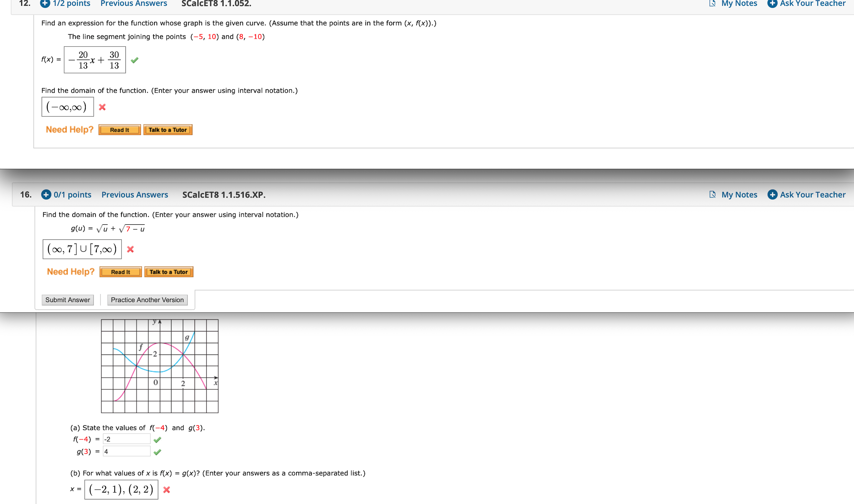This screenshot has height=504, width=854.
Task: Click Submit Answer for problem 16
Action: click(x=66, y=299)
